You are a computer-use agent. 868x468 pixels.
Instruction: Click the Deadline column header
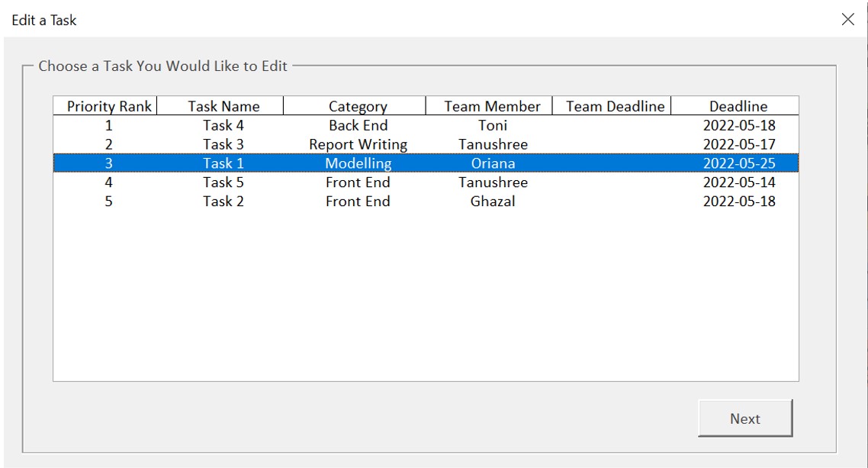pyautogui.click(x=737, y=105)
